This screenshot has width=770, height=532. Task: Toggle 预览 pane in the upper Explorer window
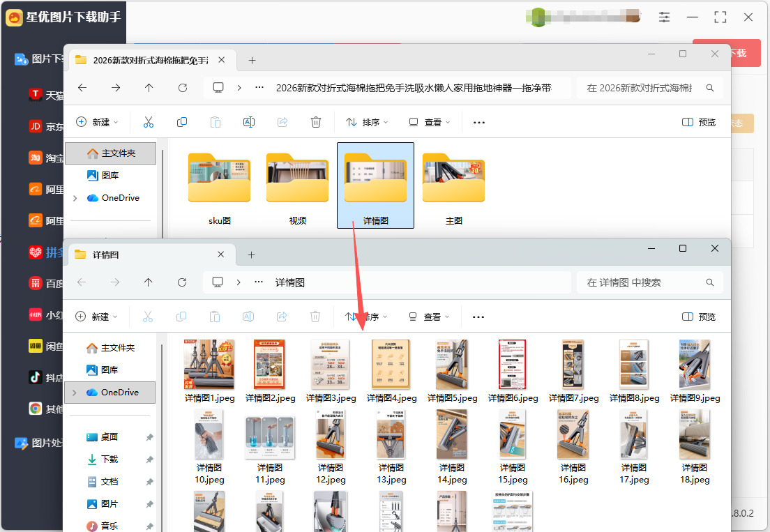[x=699, y=122]
